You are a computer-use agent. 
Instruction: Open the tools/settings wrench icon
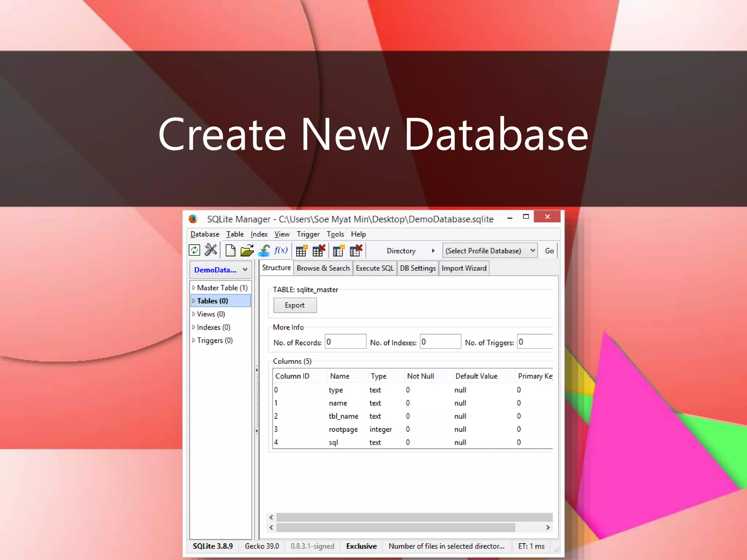coord(211,250)
